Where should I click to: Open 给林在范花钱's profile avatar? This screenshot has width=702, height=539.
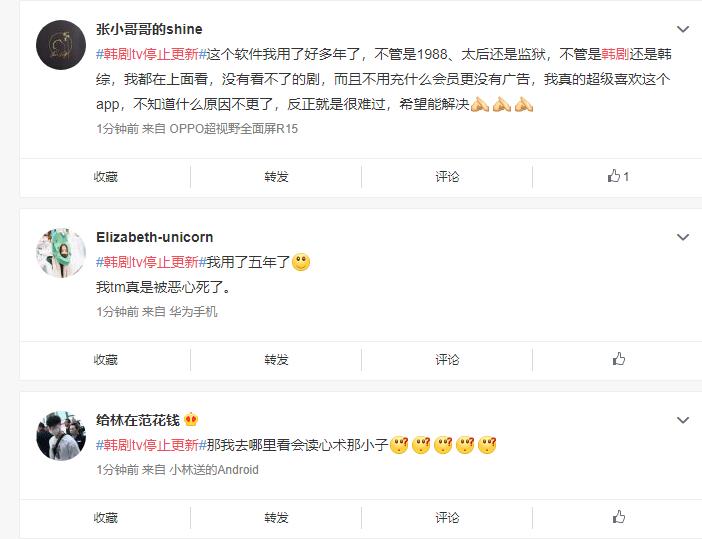(61, 436)
